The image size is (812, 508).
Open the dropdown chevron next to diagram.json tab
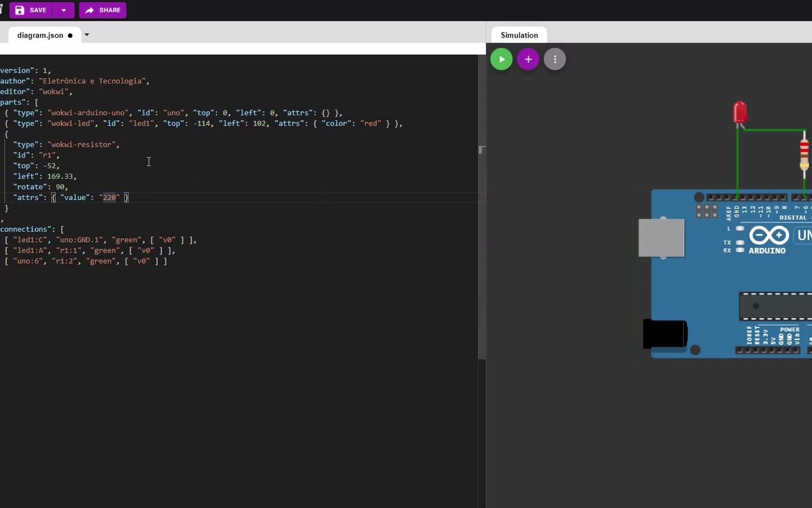click(x=86, y=34)
